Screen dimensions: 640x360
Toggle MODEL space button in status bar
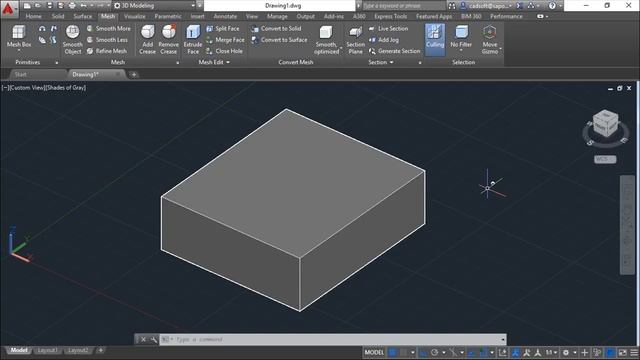(x=374, y=352)
